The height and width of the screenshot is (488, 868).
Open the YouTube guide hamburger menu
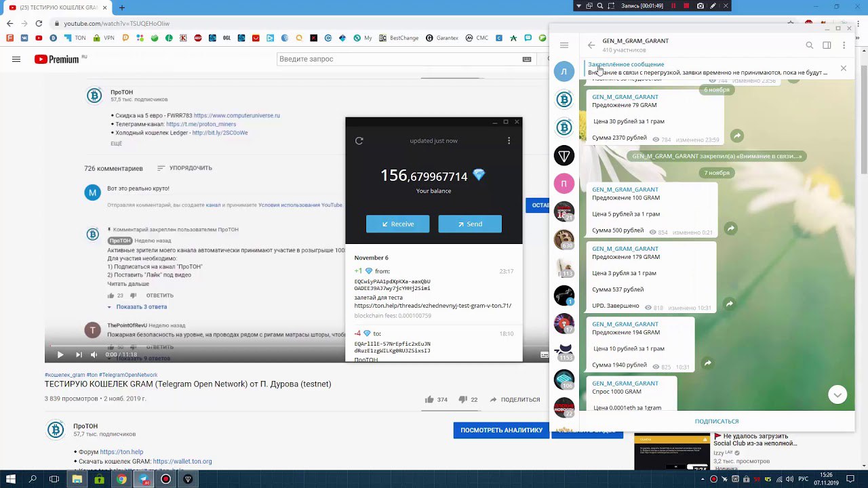[x=16, y=59]
